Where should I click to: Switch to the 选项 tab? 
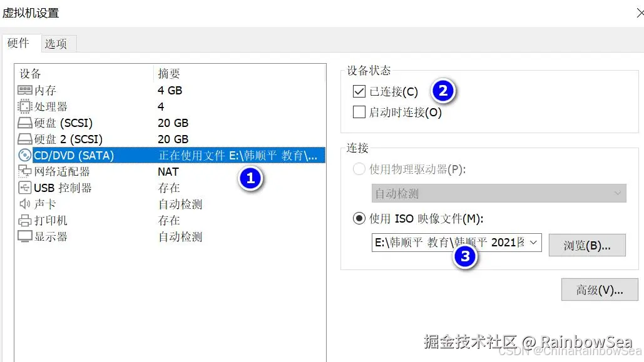point(58,43)
